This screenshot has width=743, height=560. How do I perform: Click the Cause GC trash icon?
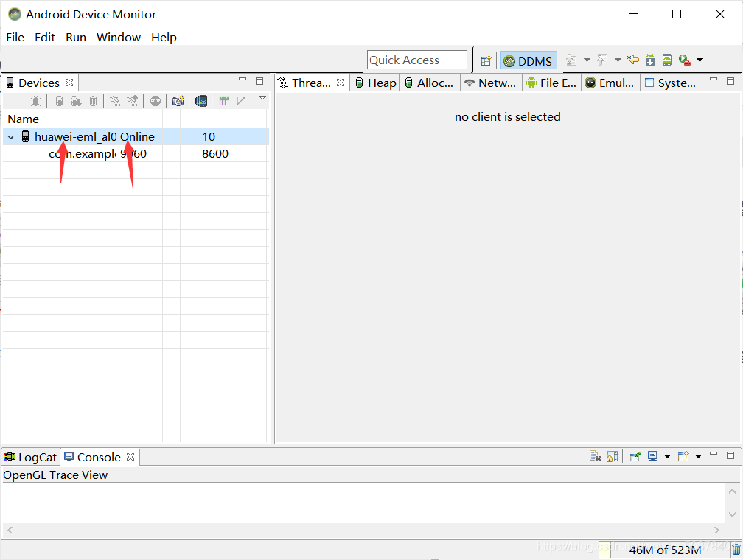[x=94, y=101]
